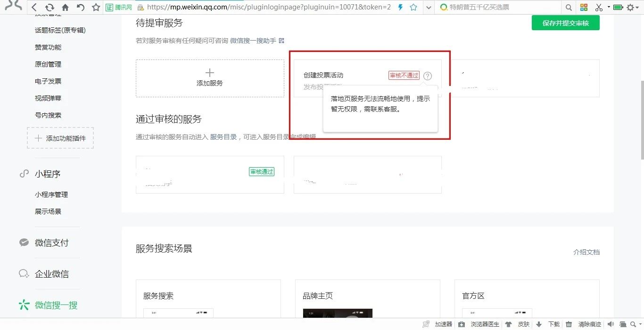
Task: Open dropdown arrow next to scissors icon
Action: [x=608, y=8]
